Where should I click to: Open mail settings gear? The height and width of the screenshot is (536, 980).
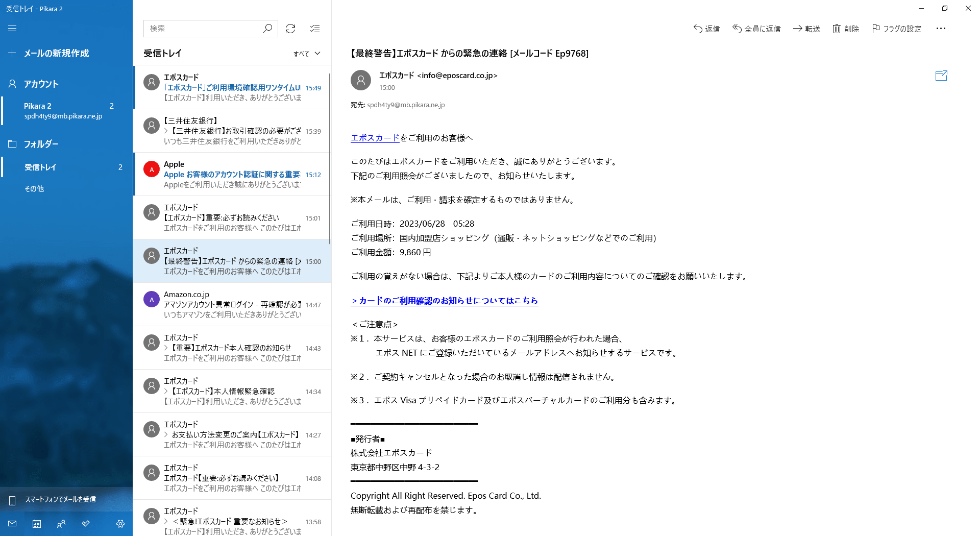(120, 524)
